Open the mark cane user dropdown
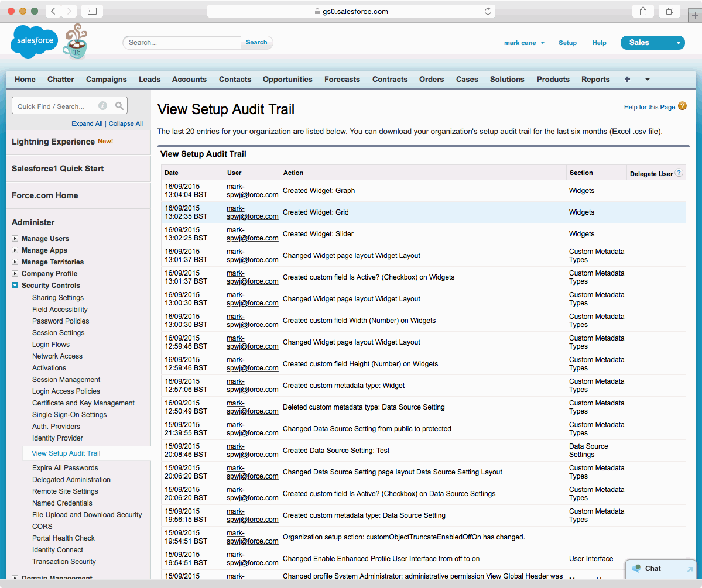This screenshot has width=702, height=588. pos(524,43)
